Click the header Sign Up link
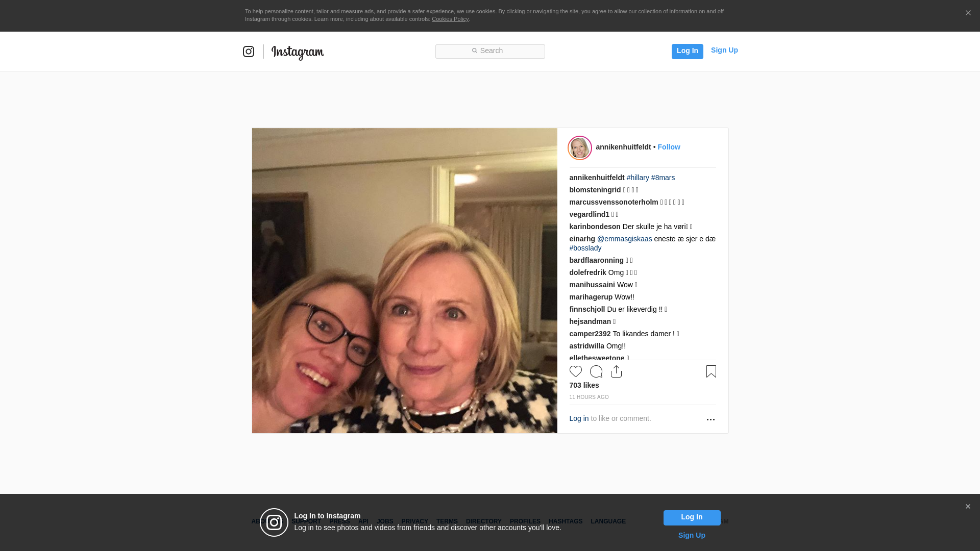The height and width of the screenshot is (551, 980). tap(724, 50)
